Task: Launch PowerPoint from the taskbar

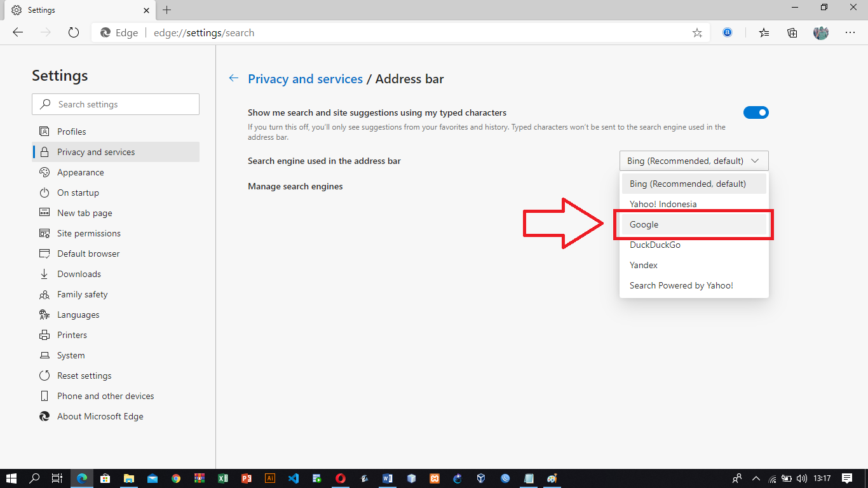Action: [x=247, y=478]
